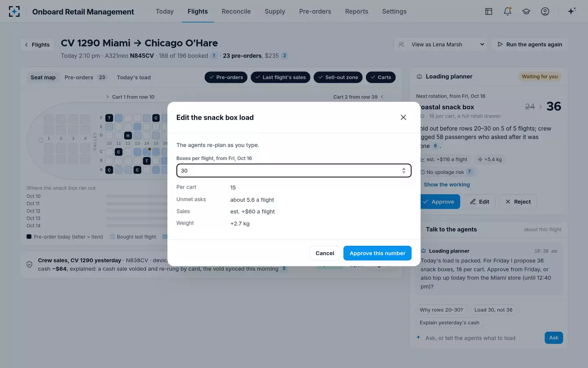This screenshot has height=368, width=588.
Task: Open citation 1 next to booked count
Action: tap(214, 56)
